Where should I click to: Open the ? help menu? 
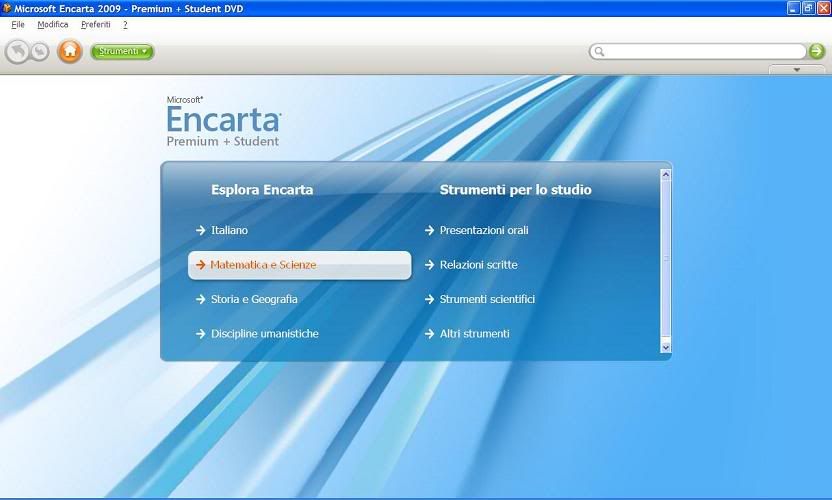[x=125, y=24]
